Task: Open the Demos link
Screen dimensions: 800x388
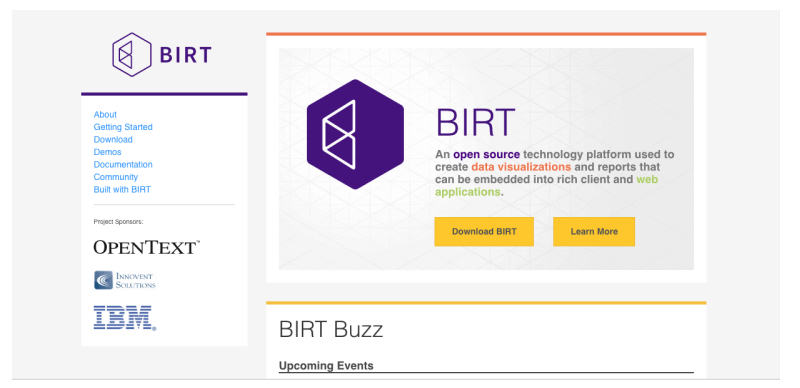Action: point(108,152)
